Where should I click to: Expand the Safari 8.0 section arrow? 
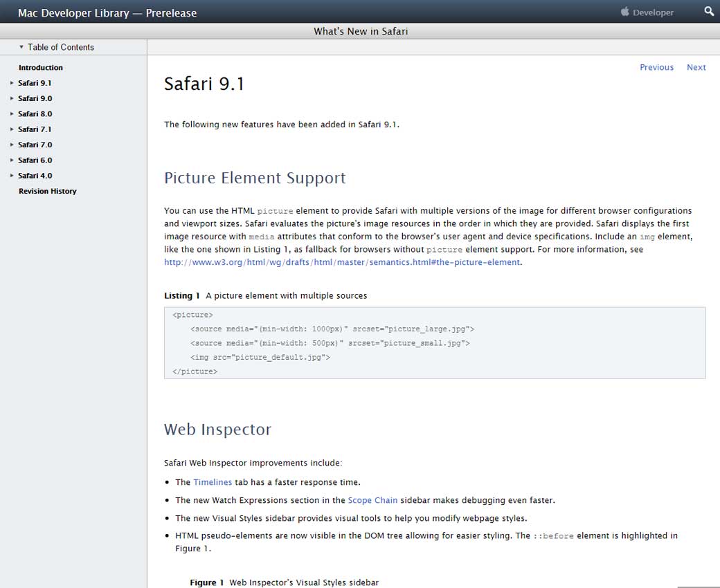12,114
